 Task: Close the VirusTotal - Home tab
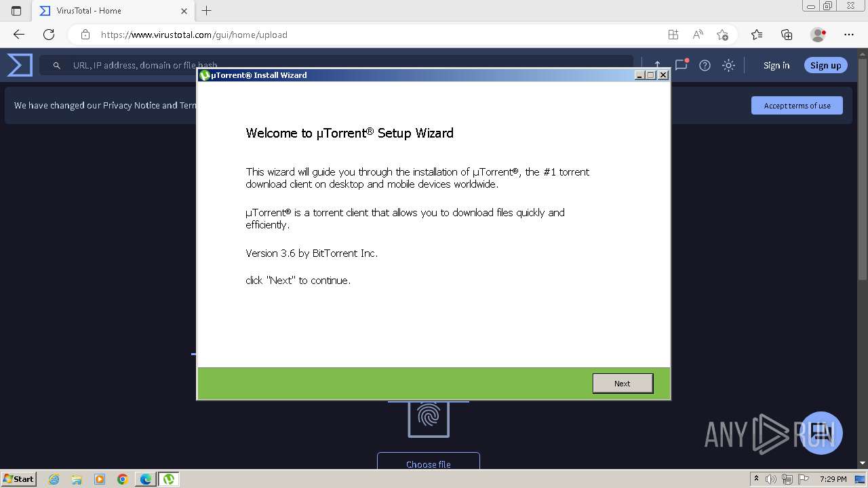(184, 11)
